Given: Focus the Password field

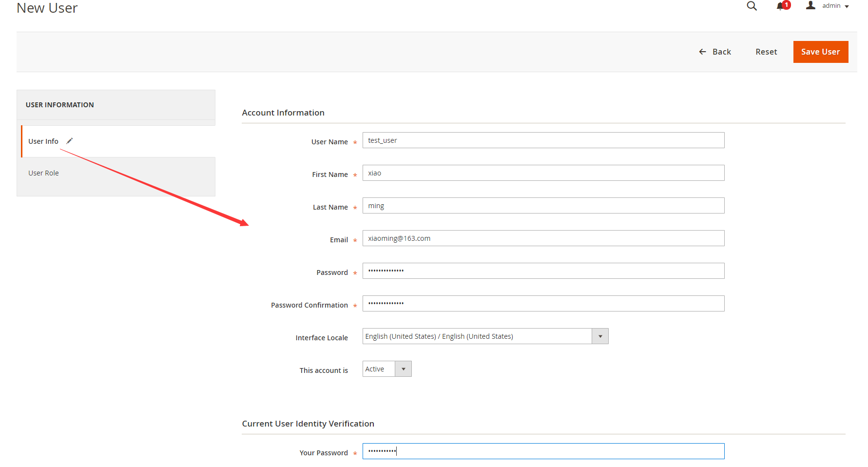Looking at the screenshot, I should [543, 271].
